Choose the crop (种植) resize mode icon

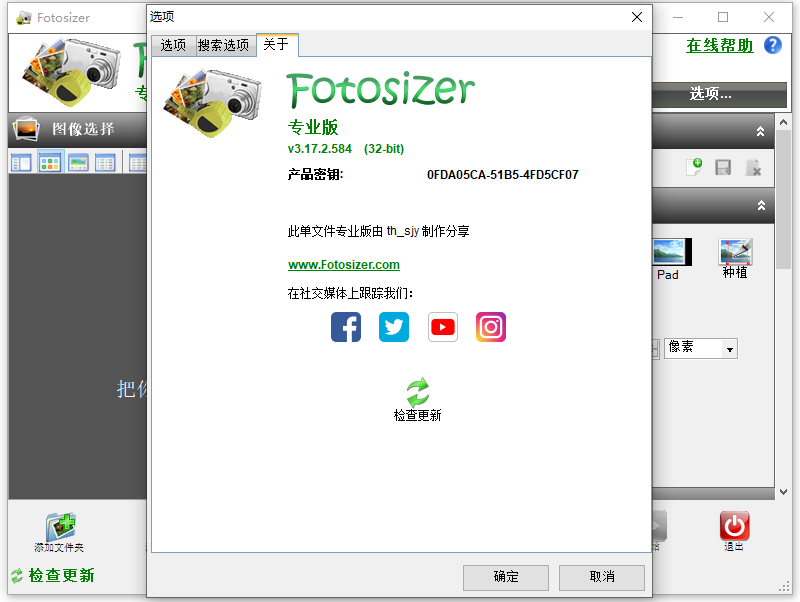[735, 252]
